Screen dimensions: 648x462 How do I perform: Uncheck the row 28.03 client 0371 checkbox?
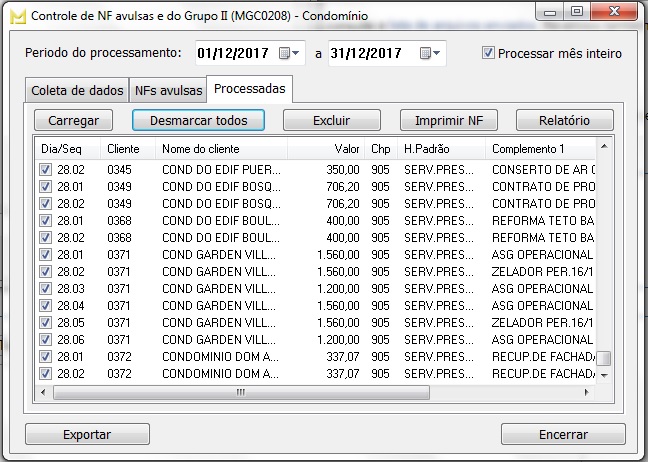click(45, 288)
